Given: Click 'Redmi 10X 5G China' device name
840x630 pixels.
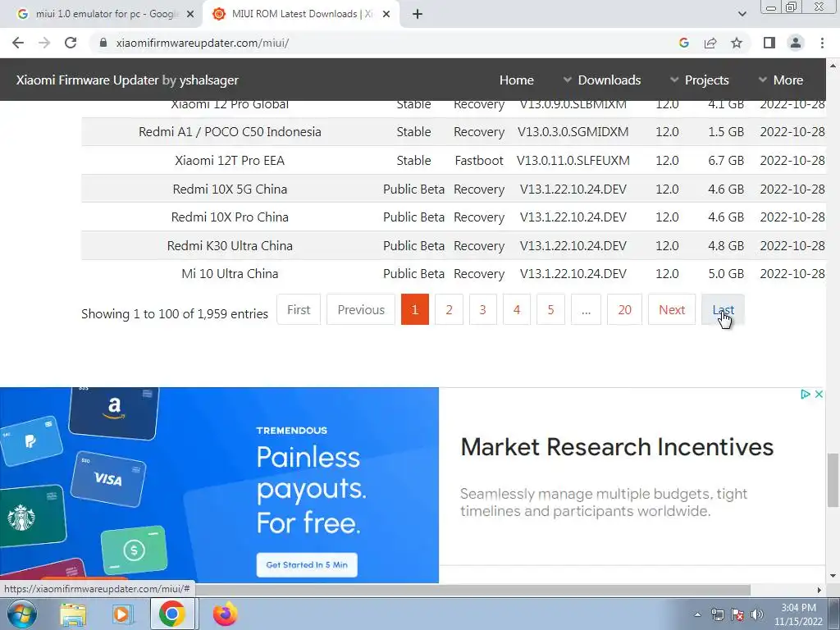Looking at the screenshot, I should (230, 189).
